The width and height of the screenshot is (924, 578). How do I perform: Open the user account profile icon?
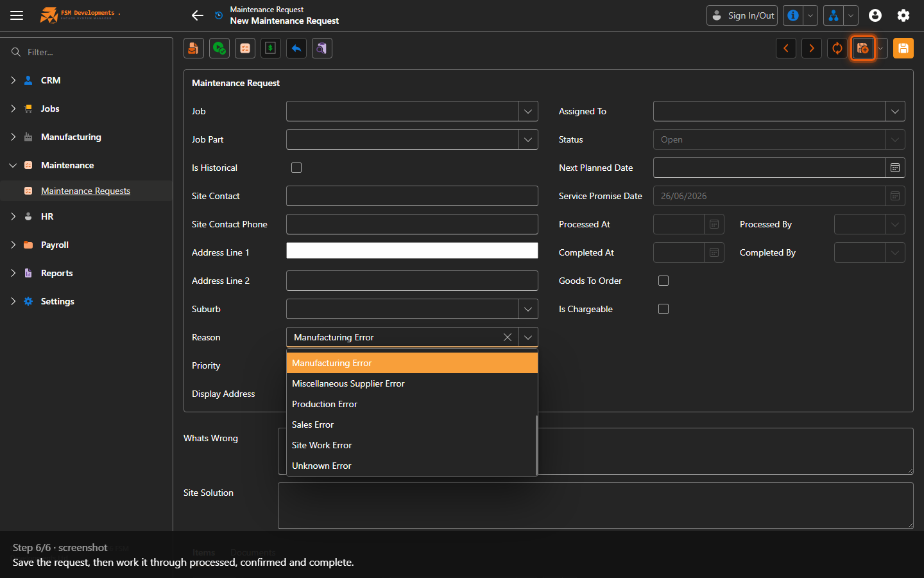[x=875, y=15]
